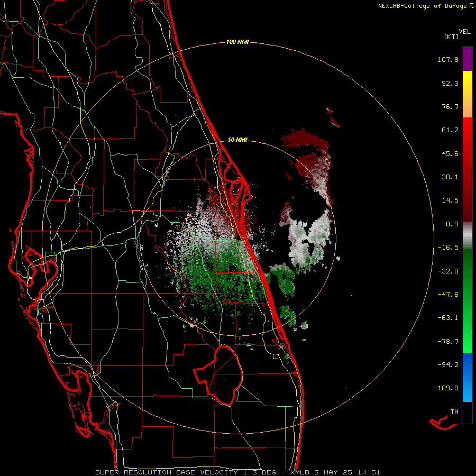This screenshot has width=476, height=476.
Task: Select the -47.6 legend value
Action: (448, 295)
